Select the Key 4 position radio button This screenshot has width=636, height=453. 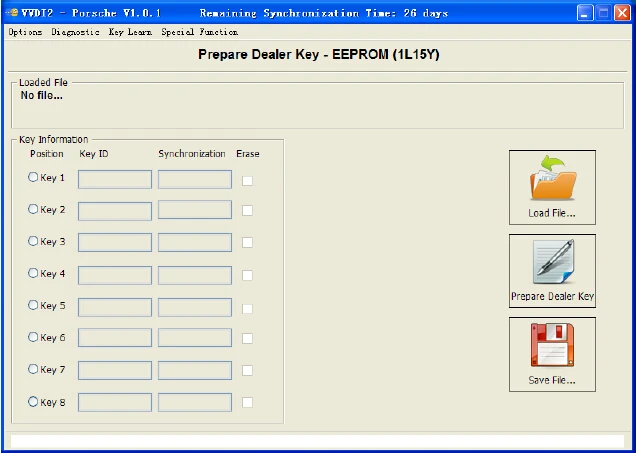33,273
